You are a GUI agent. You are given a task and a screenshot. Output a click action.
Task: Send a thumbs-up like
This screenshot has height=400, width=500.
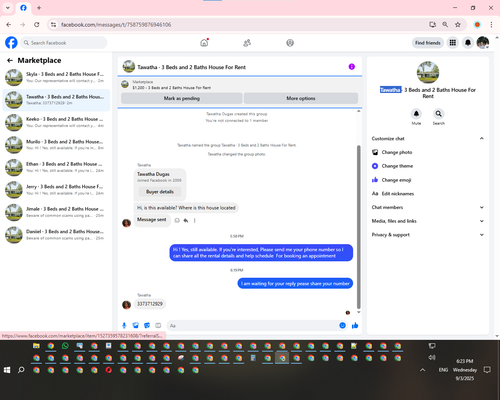point(355,325)
